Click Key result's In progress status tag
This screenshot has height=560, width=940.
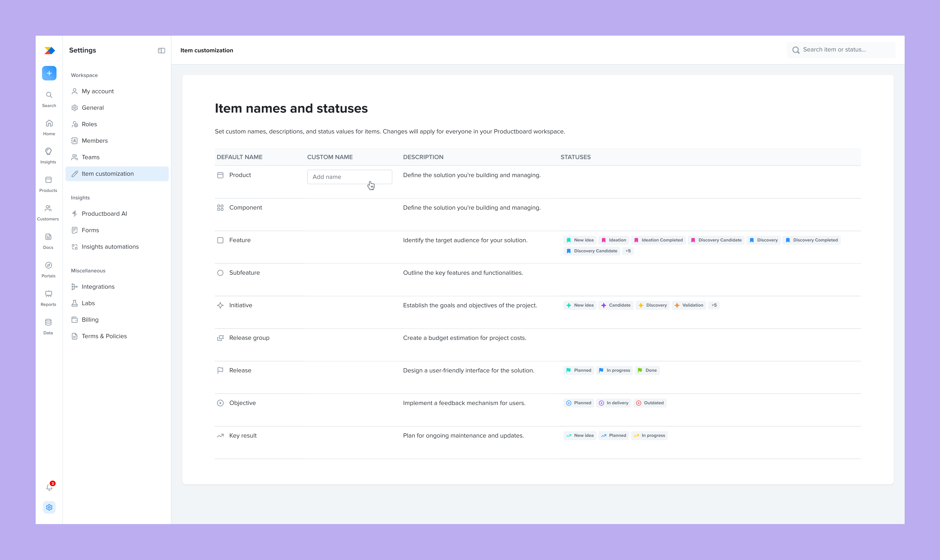pos(650,436)
